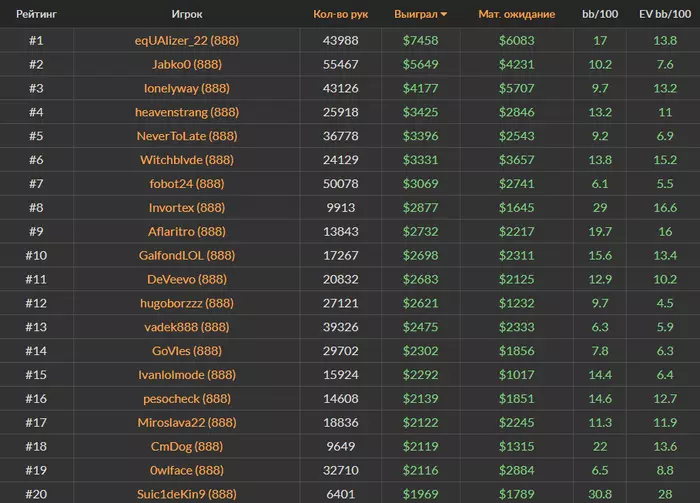Open player hugoborzzz (888) profile
Viewport: 700px width, 503px height.
187,303
